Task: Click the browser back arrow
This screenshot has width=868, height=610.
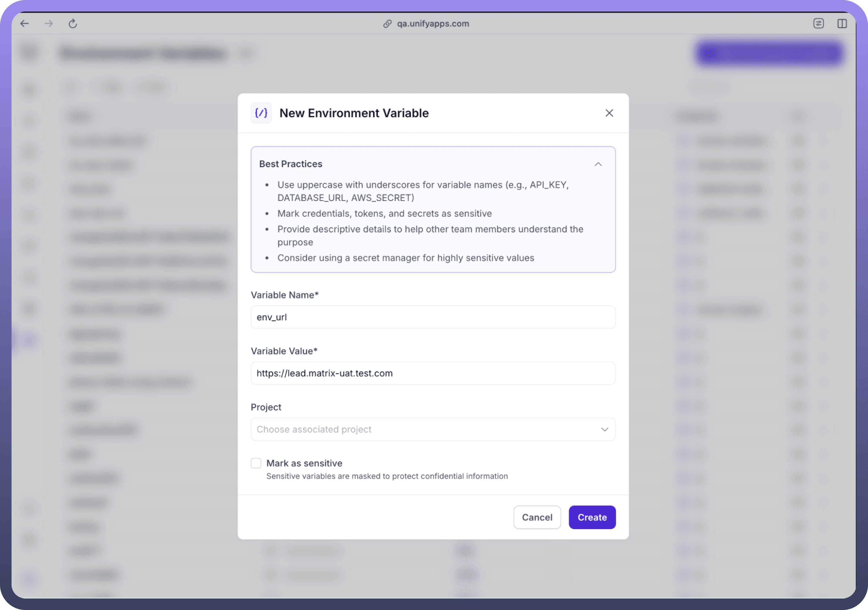Action: coord(25,23)
